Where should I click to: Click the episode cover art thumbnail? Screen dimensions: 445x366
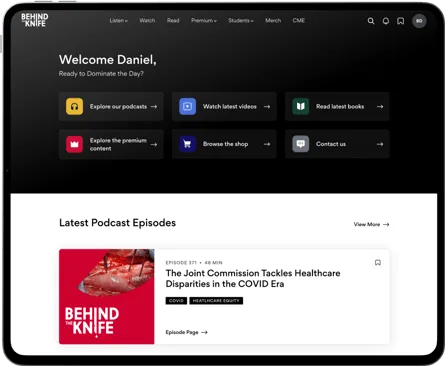click(107, 297)
